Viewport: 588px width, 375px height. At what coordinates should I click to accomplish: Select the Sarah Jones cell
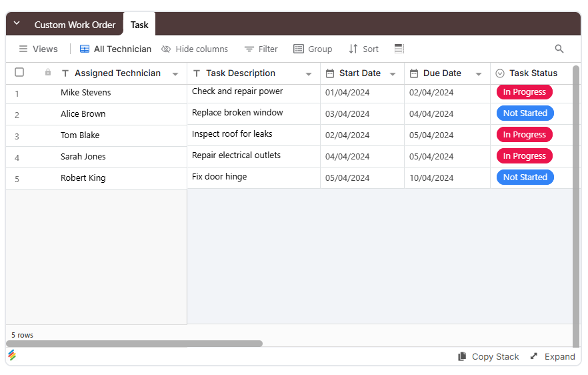coord(121,157)
